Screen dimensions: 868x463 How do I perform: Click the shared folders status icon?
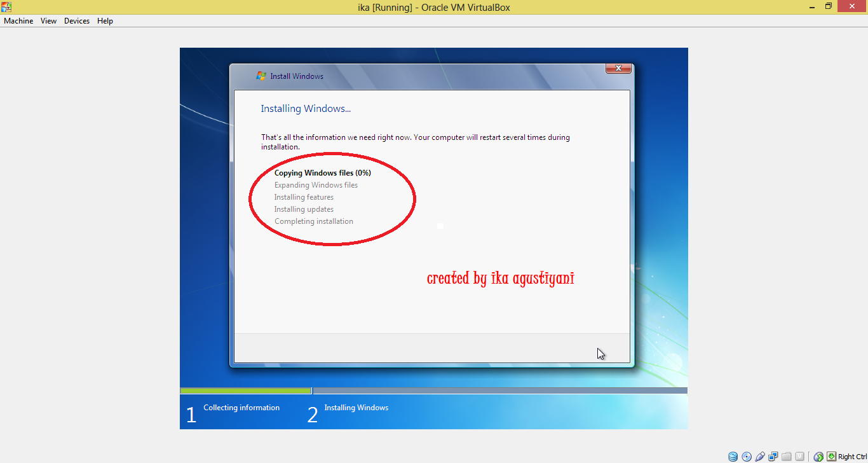[786, 456]
